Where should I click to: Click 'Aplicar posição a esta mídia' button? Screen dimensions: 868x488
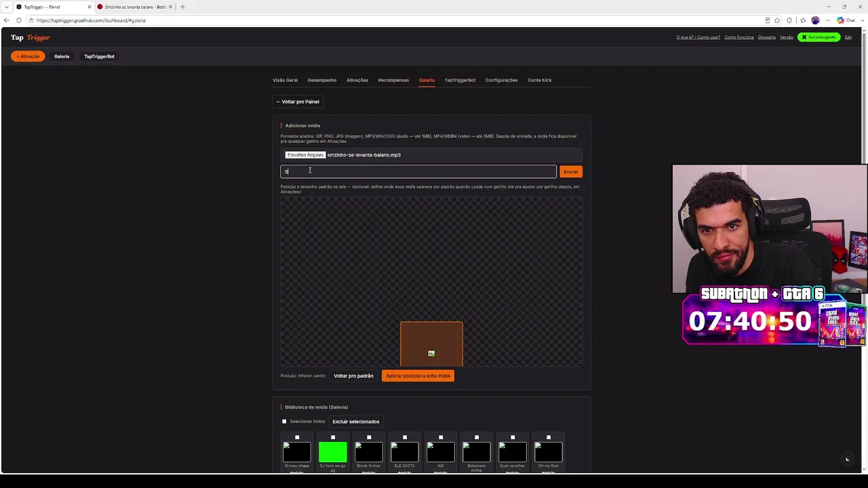click(418, 375)
